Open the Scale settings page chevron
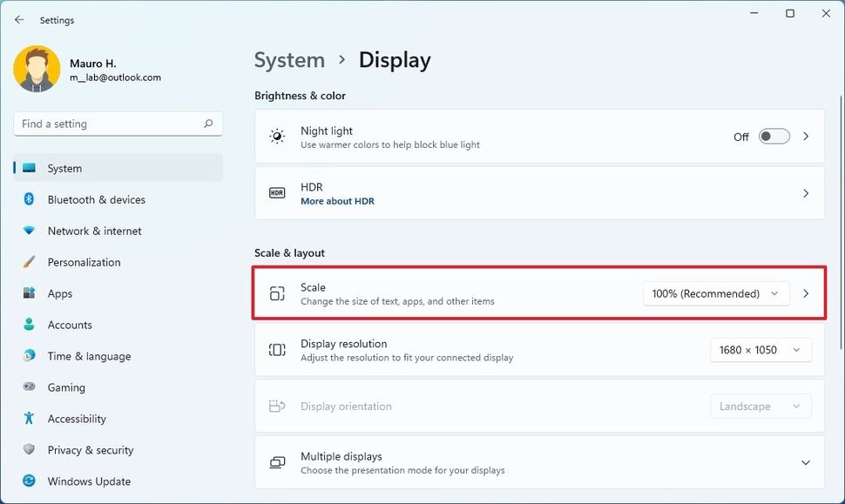The image size is (845, 504). pyautogui.click(x=806, y=293)
